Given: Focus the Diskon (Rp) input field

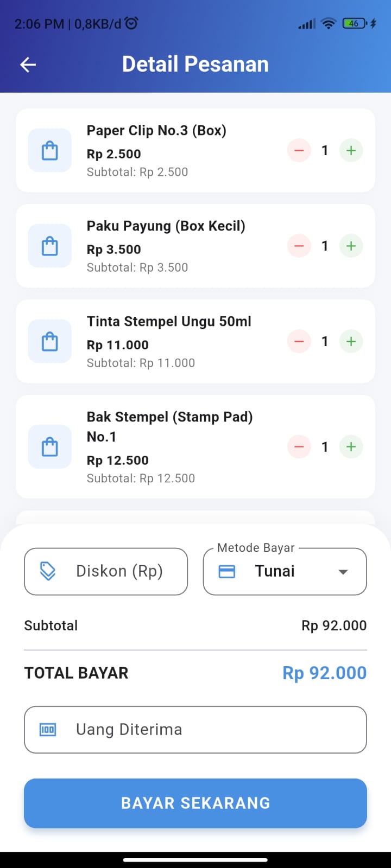Looking at the screenshot, I should coord(106,571).
